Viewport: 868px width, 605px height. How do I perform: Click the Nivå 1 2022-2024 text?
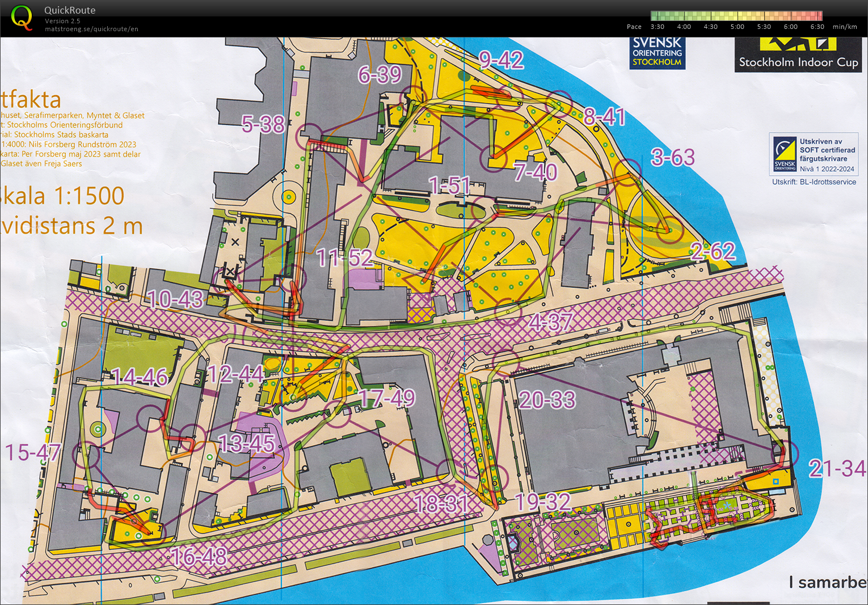tap(827, 169)
